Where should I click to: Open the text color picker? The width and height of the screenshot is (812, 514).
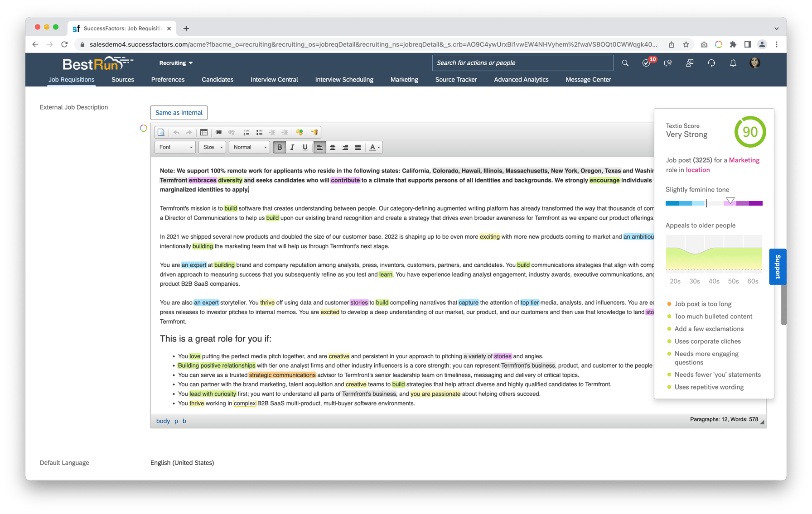(x=374, y=147)
